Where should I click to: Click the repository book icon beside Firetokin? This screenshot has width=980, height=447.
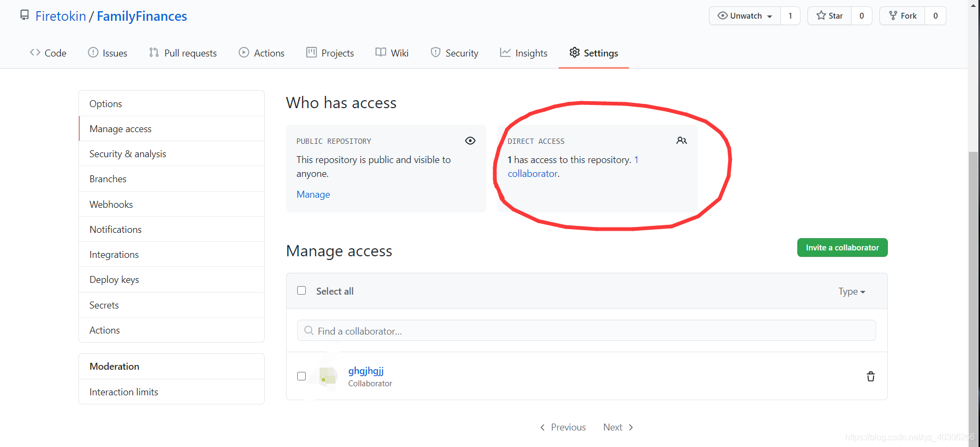24,15
